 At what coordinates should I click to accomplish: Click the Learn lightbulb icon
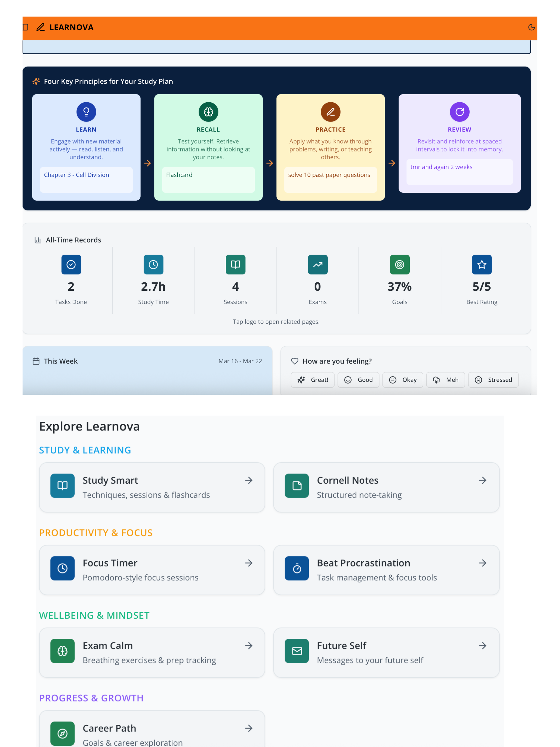click(86, 112)
